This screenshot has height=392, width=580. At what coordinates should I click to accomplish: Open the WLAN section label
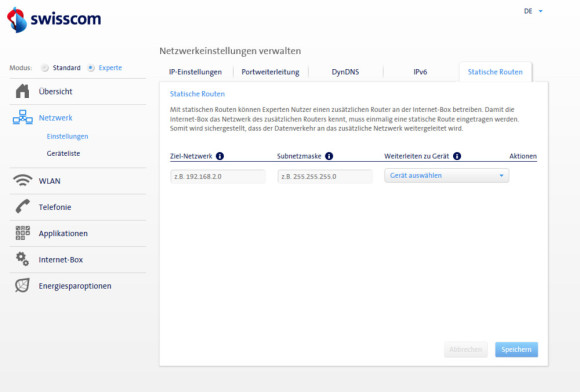[x=50, y=181]
